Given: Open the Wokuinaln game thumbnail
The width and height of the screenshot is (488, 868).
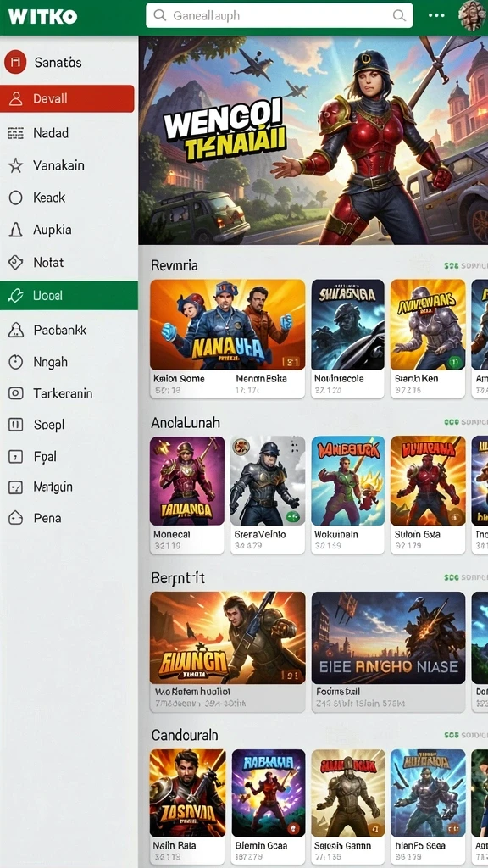Looking at the screenshot, I should (x=347, y=481).
